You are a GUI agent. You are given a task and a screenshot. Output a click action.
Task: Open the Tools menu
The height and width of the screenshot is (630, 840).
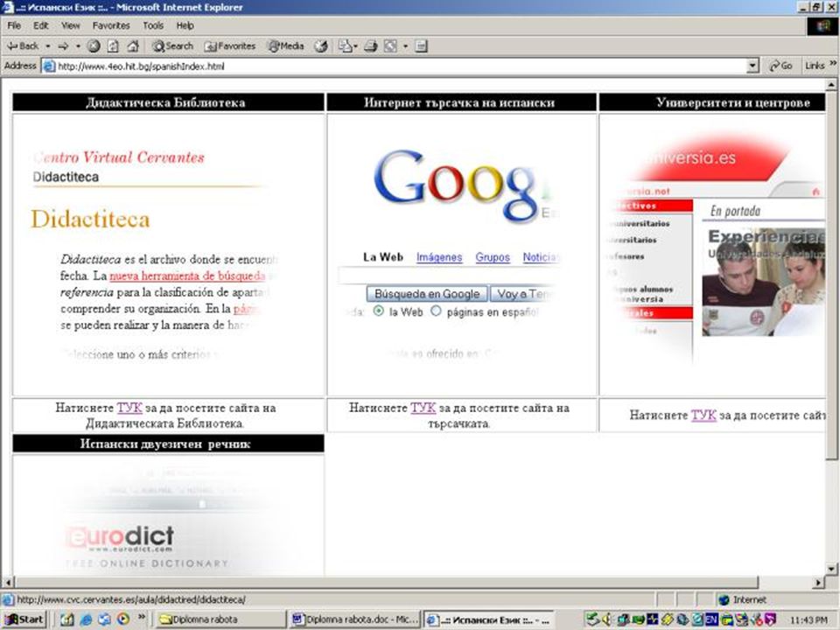coord(152,25)
